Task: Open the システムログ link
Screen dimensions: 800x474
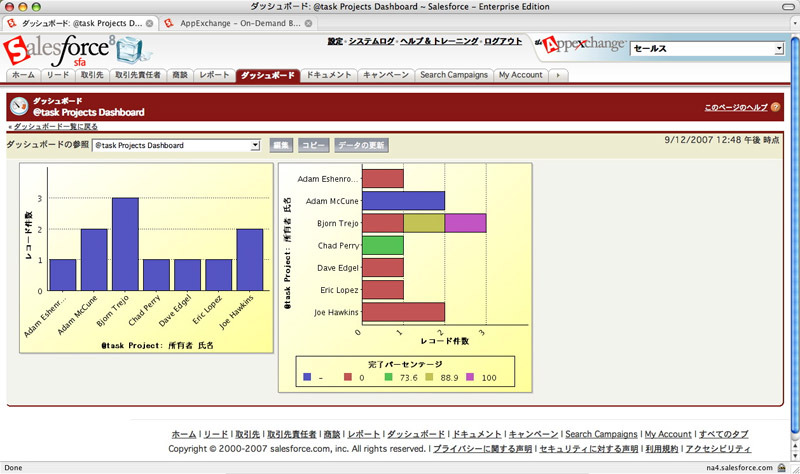Action: 371,41
